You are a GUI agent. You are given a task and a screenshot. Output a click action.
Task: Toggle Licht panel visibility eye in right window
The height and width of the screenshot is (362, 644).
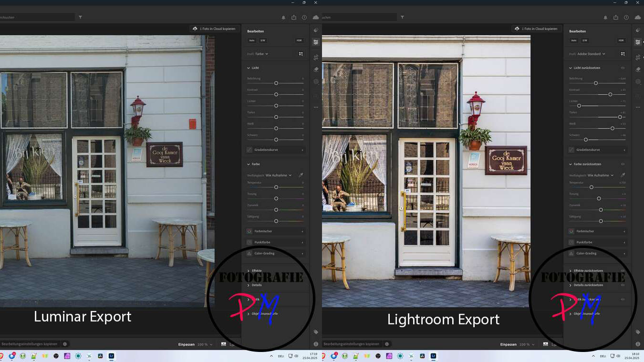coord(623,68)
